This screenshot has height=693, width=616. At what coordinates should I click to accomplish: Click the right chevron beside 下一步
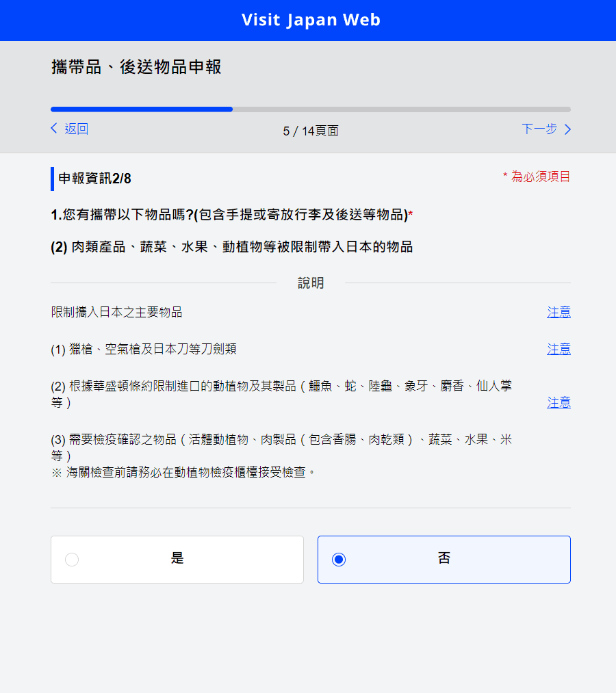[567, 129]
